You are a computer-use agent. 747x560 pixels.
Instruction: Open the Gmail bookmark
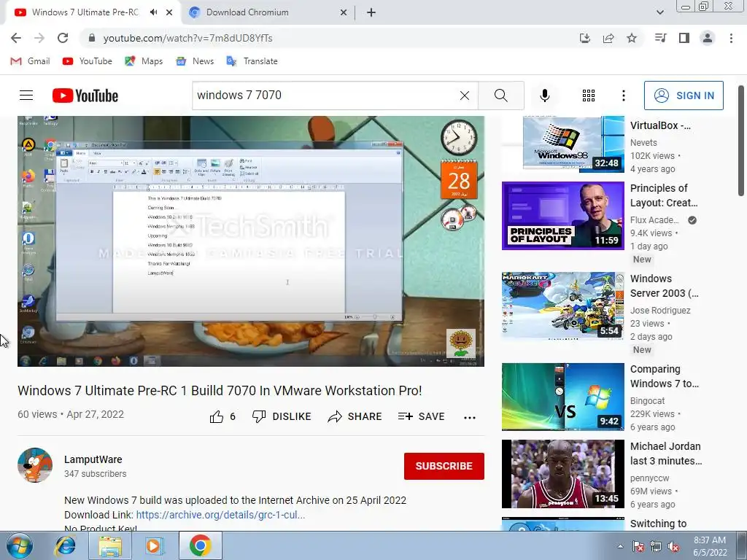click(x=30, y=61)
